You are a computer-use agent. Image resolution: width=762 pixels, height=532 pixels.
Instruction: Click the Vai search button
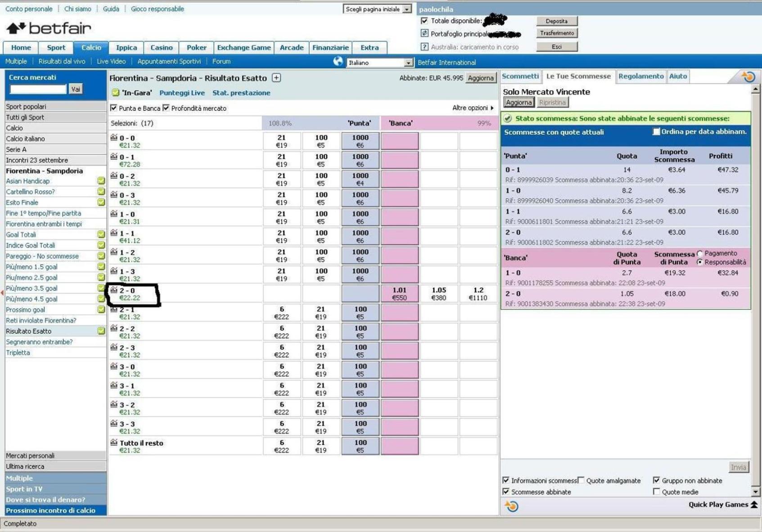(76, 89)
